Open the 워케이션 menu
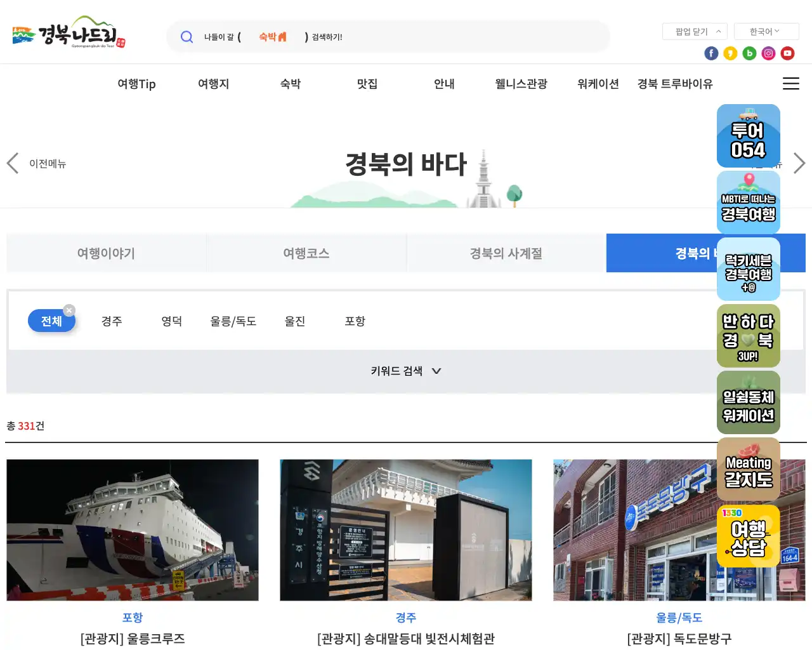 (x=598, y=84)
